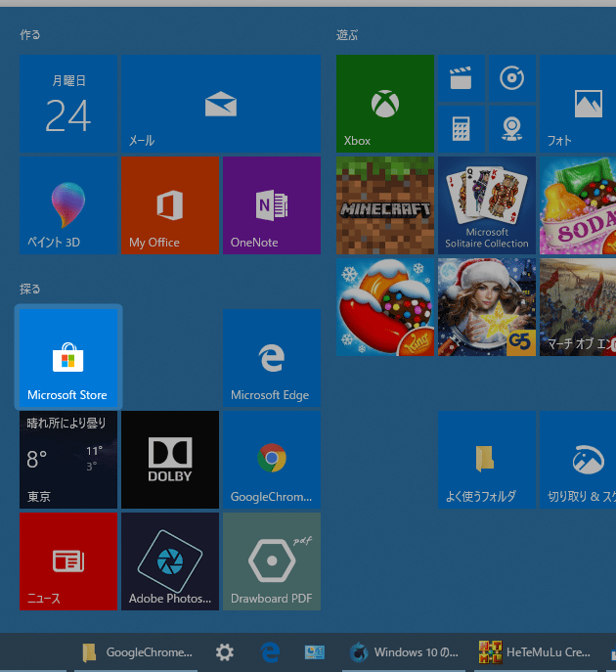This screenshot has height=672, width=616.
Task: Open the Maps webcam-pin small tile
Action: [512, 129]
